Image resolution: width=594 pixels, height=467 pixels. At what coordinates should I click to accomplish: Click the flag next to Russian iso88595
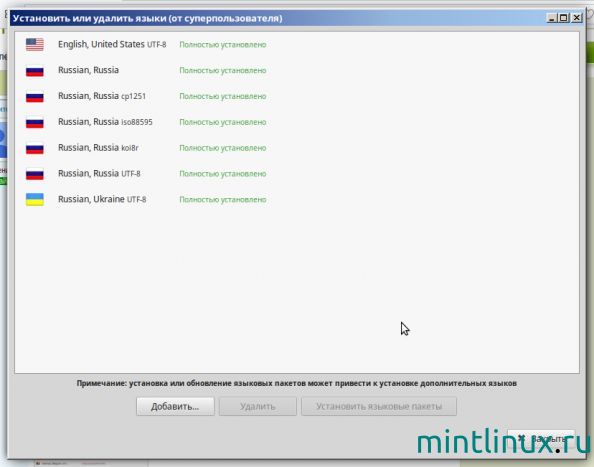point(34,122)
